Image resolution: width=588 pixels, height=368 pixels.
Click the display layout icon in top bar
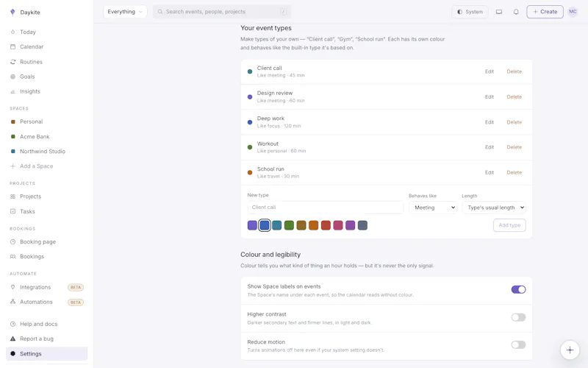tap(499, 12)
